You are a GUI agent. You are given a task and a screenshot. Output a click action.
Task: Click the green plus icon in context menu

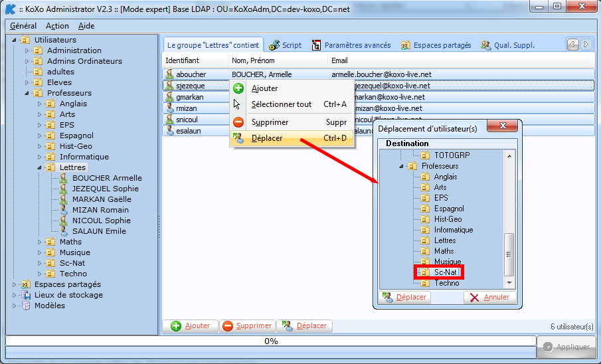coord(238,88)
